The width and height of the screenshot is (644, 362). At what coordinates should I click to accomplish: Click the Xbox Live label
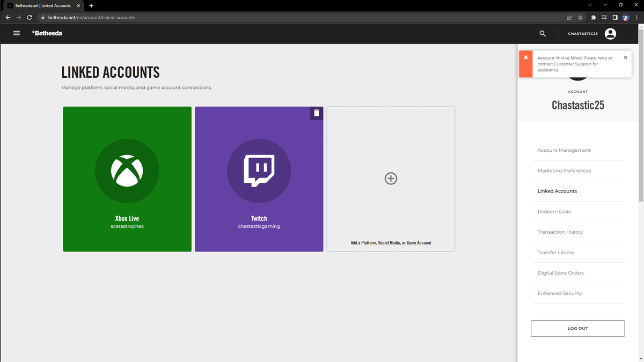pos(127,218)
